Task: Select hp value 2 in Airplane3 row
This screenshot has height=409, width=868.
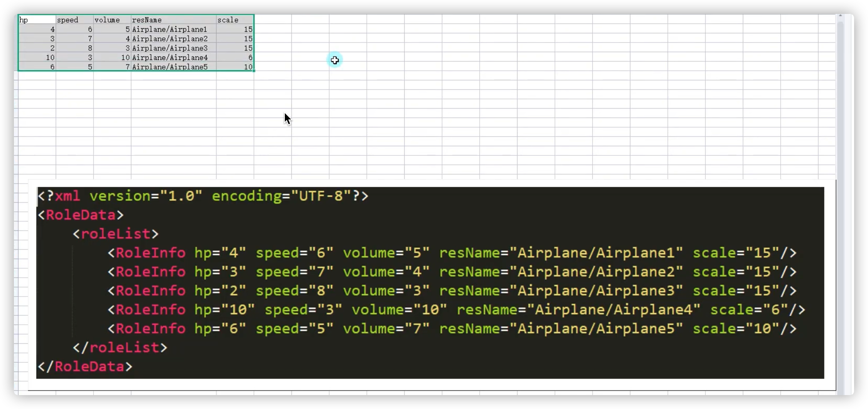Action: coord(37,48)
